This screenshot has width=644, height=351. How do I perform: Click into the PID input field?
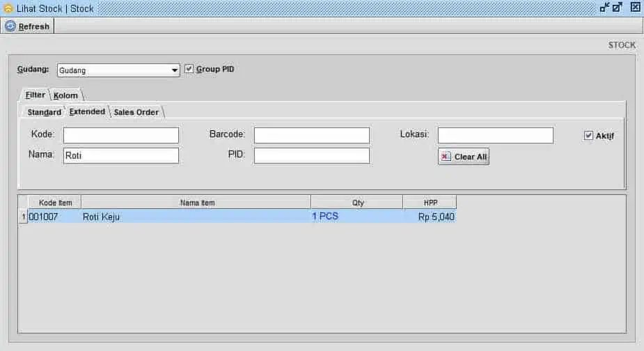(311, 155)
